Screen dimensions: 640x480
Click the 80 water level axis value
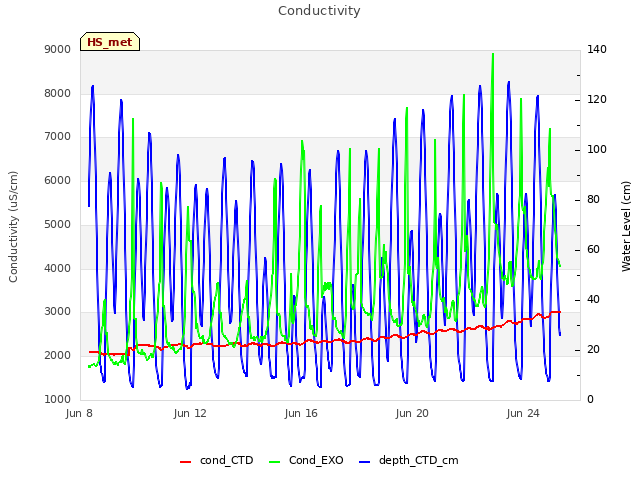click(x=593, y=200)
